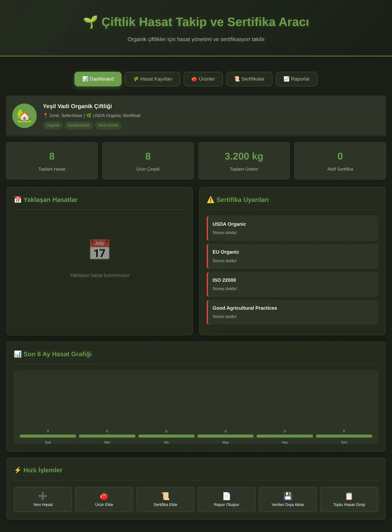This screenshot has width=392, height=532.
Task: Select the Good Agricultural Practices warning
Action: coord(292,312)
